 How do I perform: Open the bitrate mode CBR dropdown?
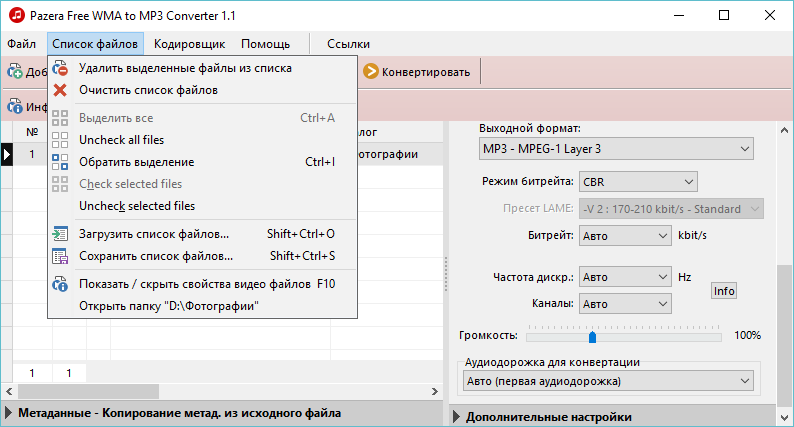[638, 182]
